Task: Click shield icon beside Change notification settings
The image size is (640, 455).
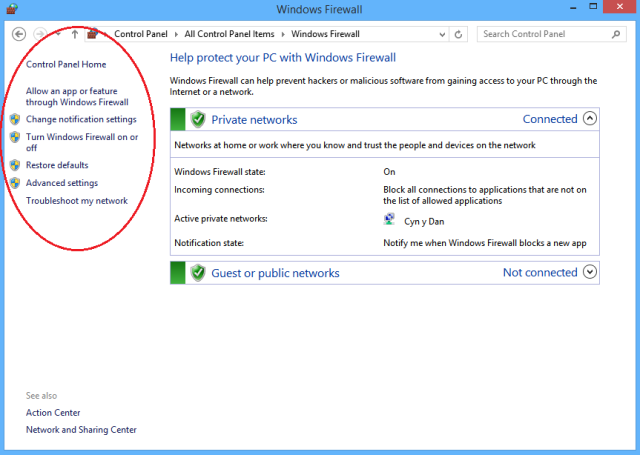Action: pyautogui.click(x=15, y=119)
